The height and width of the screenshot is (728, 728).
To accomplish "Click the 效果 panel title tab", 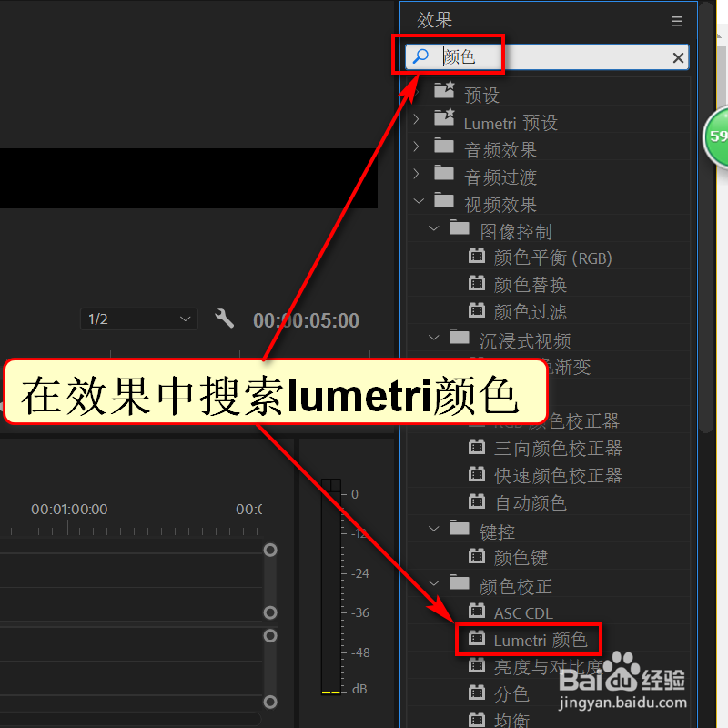I will pos(434,20).
